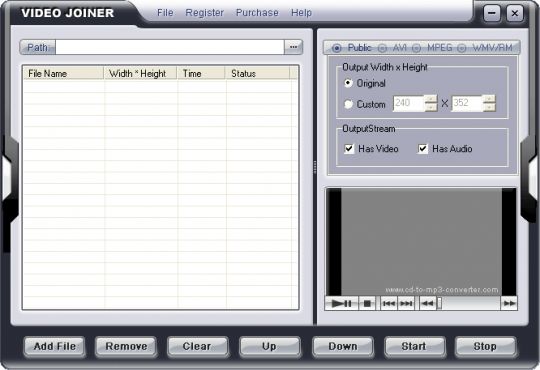
Task: Skip to next track in preview player
Action: click(x=406, y=304)
